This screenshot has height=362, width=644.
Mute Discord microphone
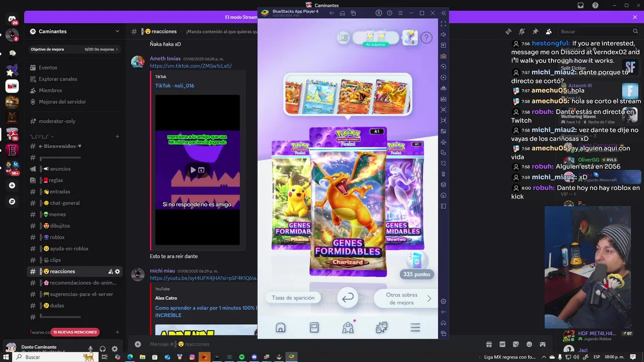click(x=91, y=349)
